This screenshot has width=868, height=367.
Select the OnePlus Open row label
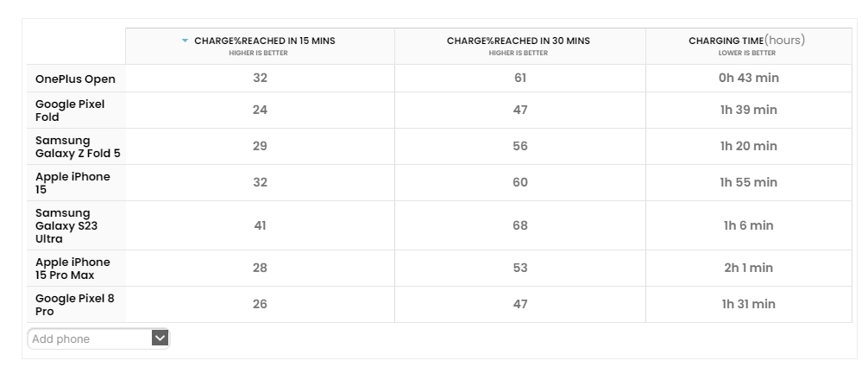coord(75,79)
